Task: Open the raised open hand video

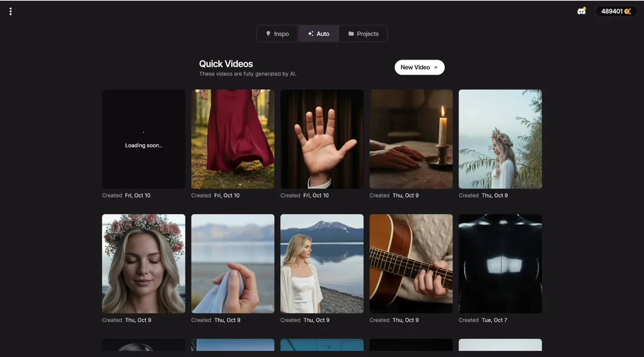Action: 321,139
